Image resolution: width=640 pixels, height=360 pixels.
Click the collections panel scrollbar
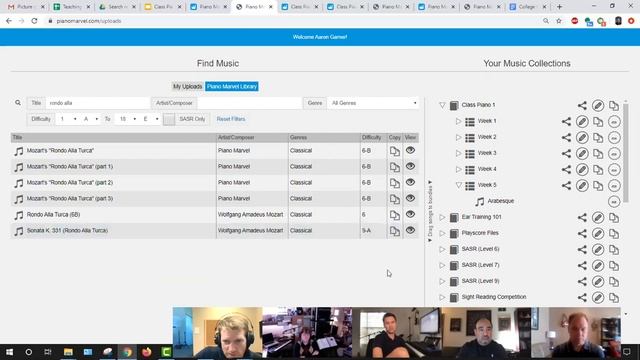point(626,152)
